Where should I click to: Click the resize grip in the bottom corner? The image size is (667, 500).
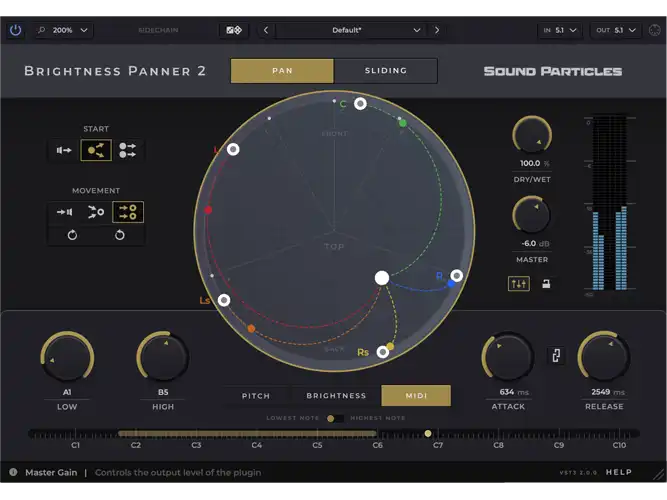pos(659,474)
